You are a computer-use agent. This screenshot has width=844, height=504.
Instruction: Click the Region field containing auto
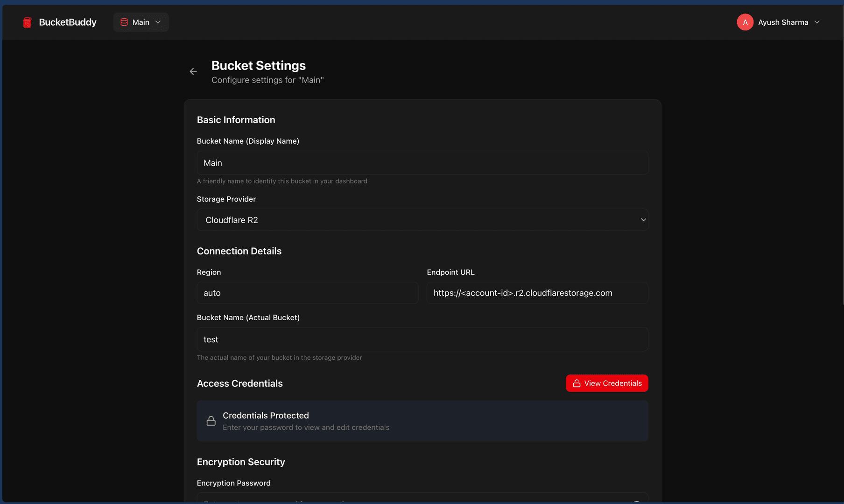click(x=307, y=293)
